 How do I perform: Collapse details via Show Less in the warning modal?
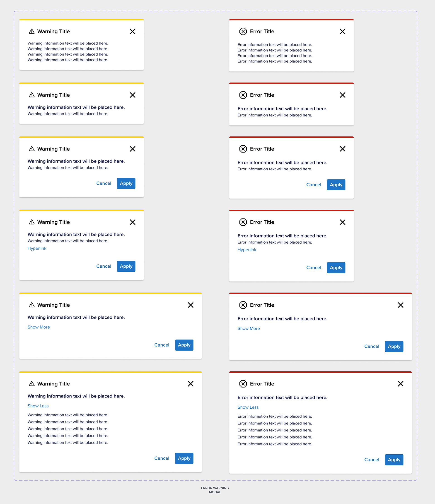38,406
